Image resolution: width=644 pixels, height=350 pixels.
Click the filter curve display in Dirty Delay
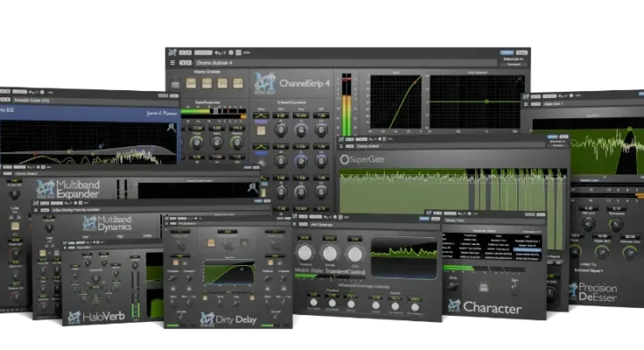[228, 273]
